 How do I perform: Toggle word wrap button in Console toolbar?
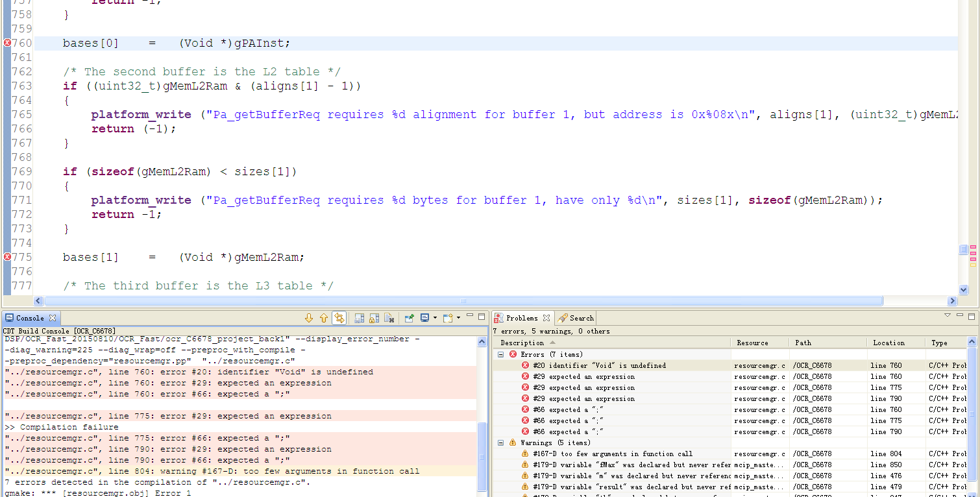339,318
